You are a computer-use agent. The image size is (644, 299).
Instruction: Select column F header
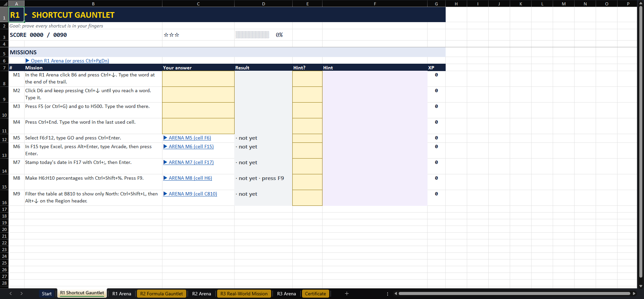[375, 4]
